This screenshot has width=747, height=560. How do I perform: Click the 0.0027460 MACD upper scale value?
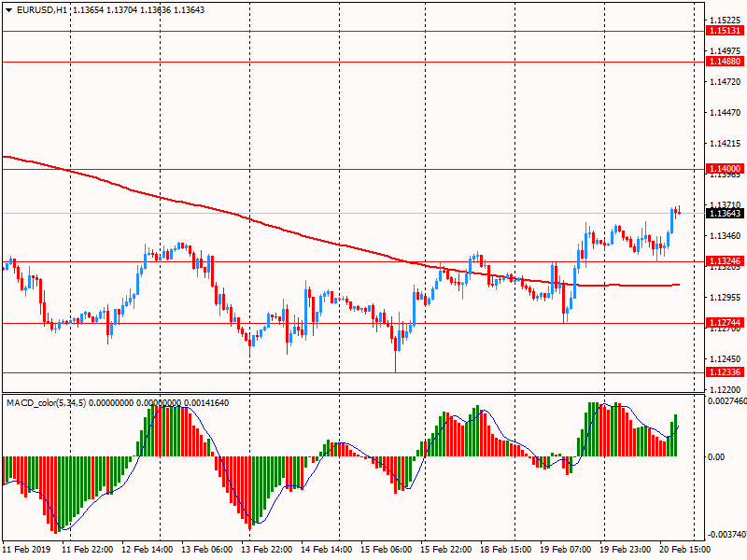726,401
